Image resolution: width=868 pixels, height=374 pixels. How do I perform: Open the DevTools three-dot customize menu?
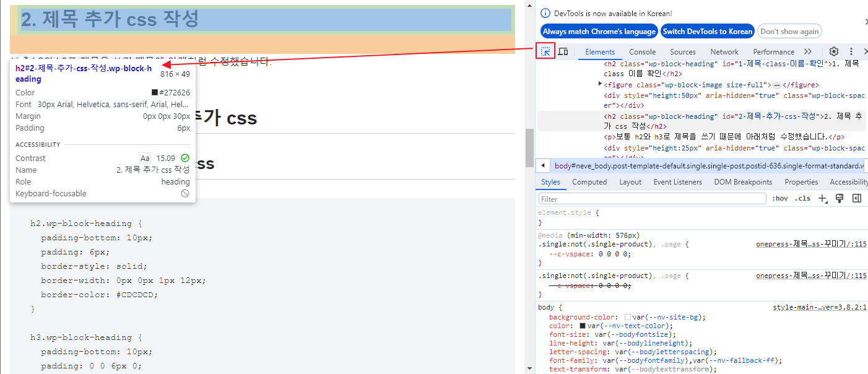(x=851, y=51)
